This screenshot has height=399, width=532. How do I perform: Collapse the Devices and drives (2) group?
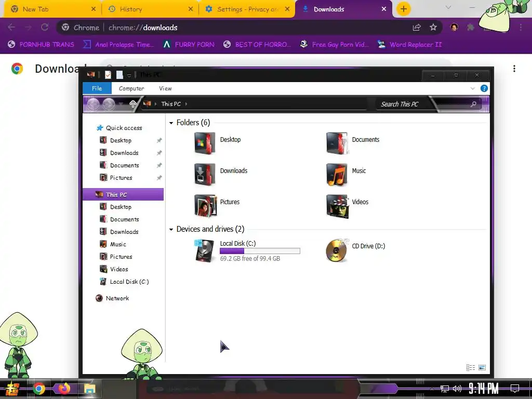click(x=171, y=230)
